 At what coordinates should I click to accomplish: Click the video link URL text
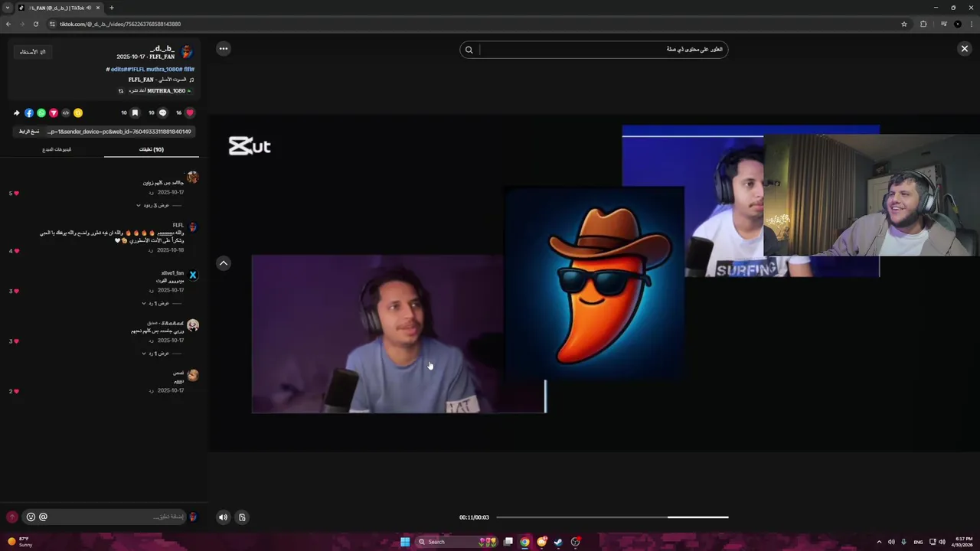point(119,132)
